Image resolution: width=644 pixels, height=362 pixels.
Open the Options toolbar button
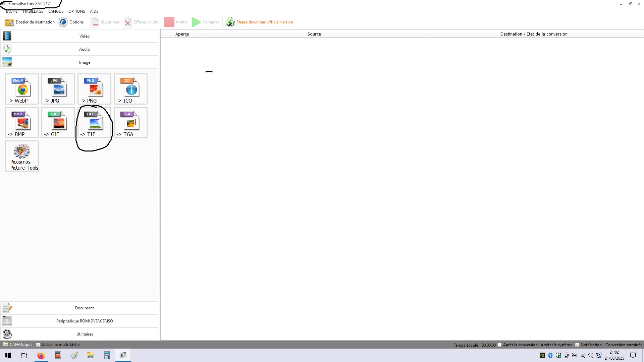click(71, 22)
